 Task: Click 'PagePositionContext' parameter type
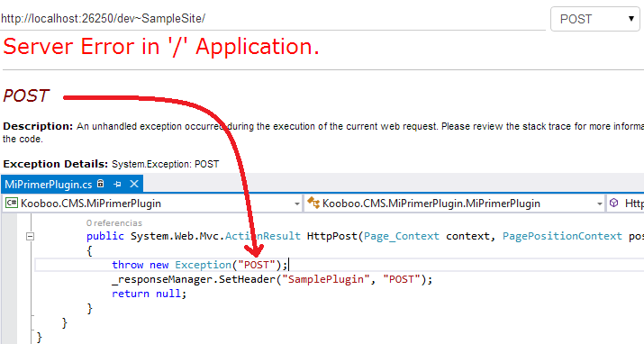click(562, 236)
